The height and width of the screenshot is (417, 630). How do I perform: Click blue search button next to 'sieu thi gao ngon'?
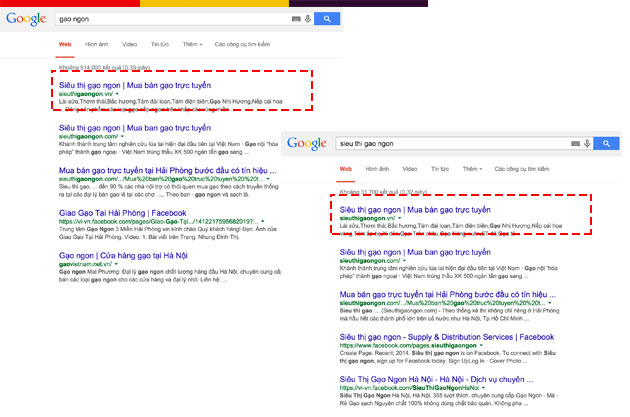coord(606,143)
